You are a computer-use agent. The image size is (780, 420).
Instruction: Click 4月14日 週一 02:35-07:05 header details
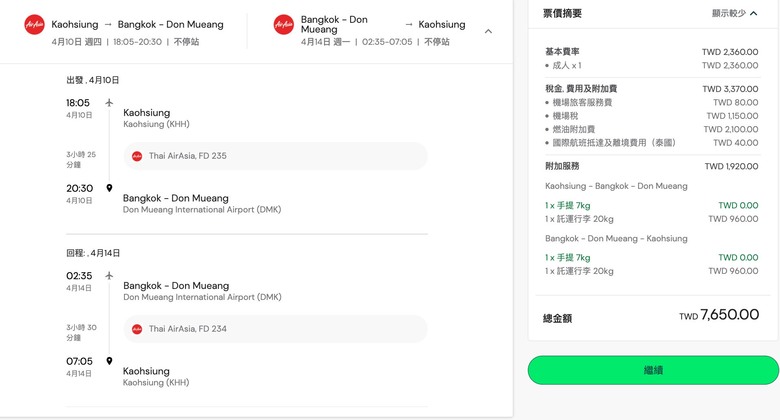click(x=375, y=42)
